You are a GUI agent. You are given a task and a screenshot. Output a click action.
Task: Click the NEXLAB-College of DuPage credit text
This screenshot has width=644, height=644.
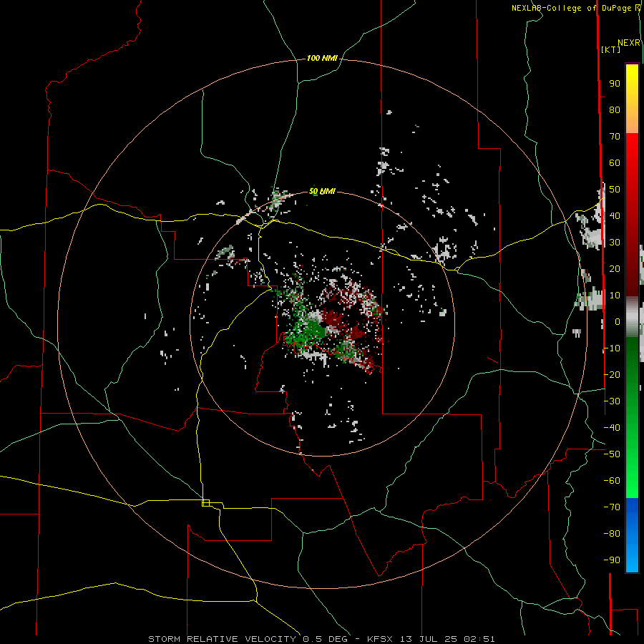pyautogui.click(x=572, y=8)
